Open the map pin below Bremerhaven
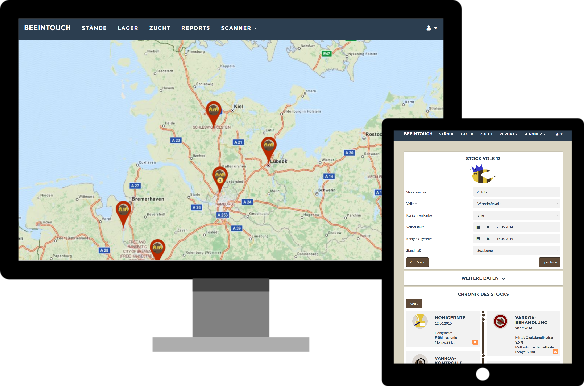This screenshot has height=386, width=584. [x=123, y=214]
